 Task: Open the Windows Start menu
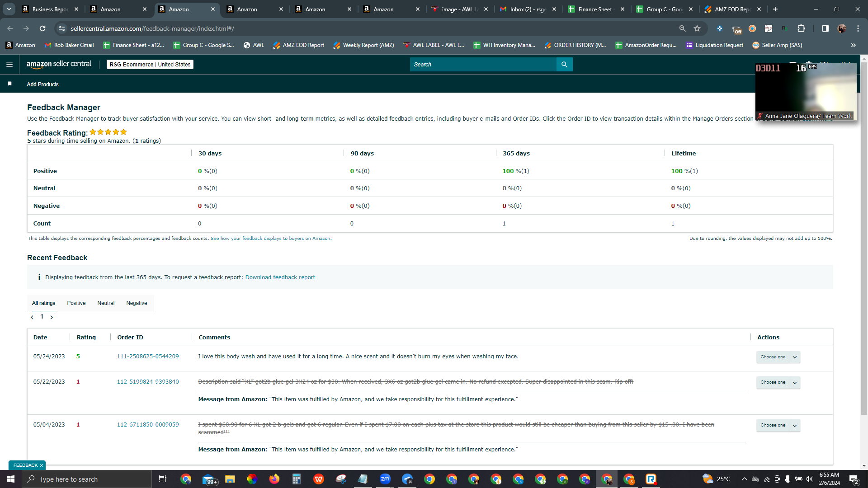[11, 479]
